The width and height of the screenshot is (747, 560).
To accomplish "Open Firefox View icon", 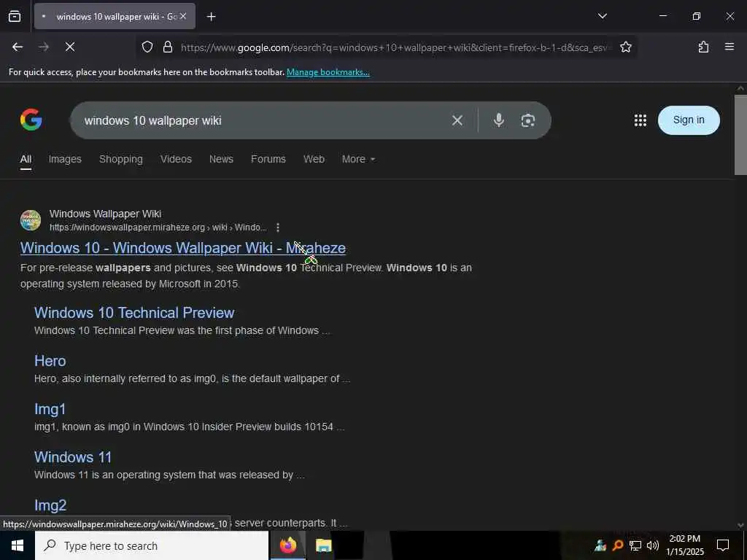I will pyautogui.click(x=15, y=17).
